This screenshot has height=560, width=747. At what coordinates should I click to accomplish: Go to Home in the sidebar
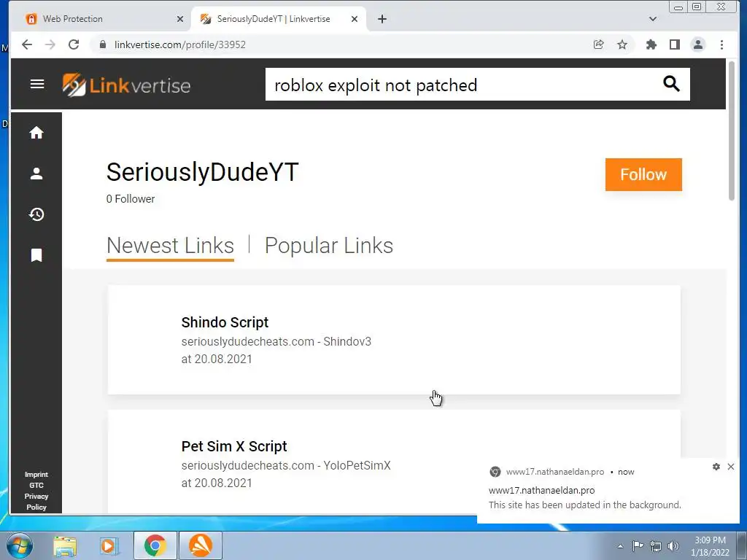[36, 133]
